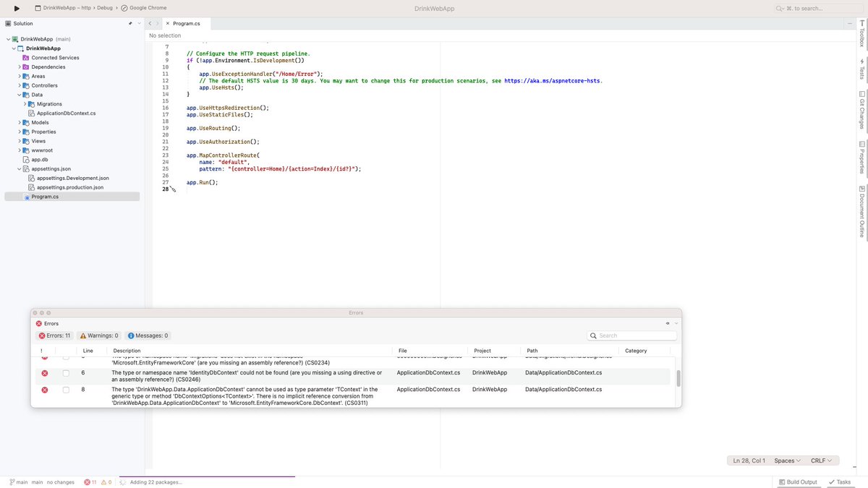Click the git branch icon in status bar

(12, 482)
